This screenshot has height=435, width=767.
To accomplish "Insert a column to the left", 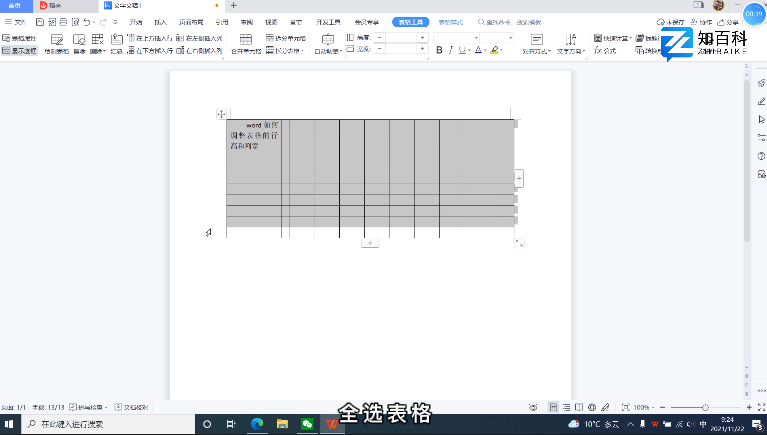I will pos(199,38).
